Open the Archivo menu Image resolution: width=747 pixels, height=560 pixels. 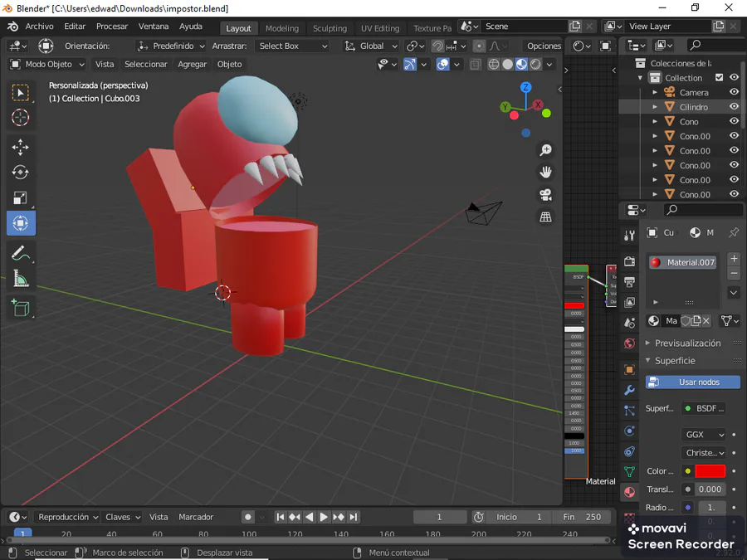pos(40,27)
